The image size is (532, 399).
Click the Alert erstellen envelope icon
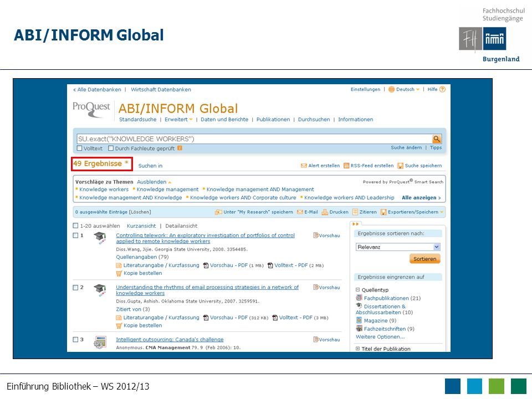tap(304, 166)
